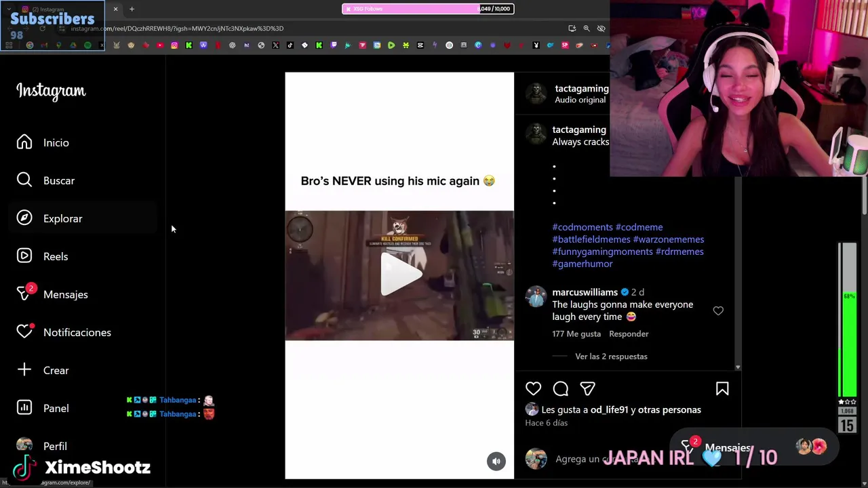
Task: Open #rdrmemes hashtag
Action: coord(679,251)
